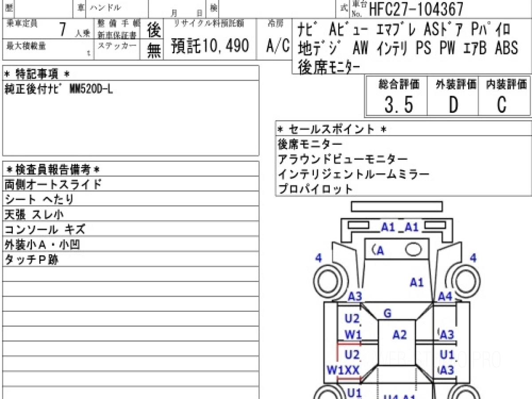The height and width of the screenshot is (399, 532).
Task: Click the equipment line starting with 地デジ AW
Action: point(408,47)
